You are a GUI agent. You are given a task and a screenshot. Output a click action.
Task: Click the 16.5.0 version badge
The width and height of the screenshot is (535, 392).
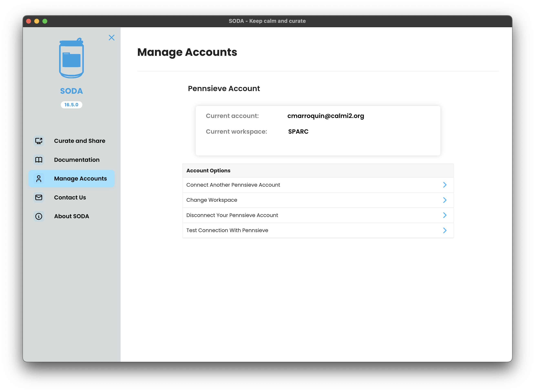coord(71,105)
